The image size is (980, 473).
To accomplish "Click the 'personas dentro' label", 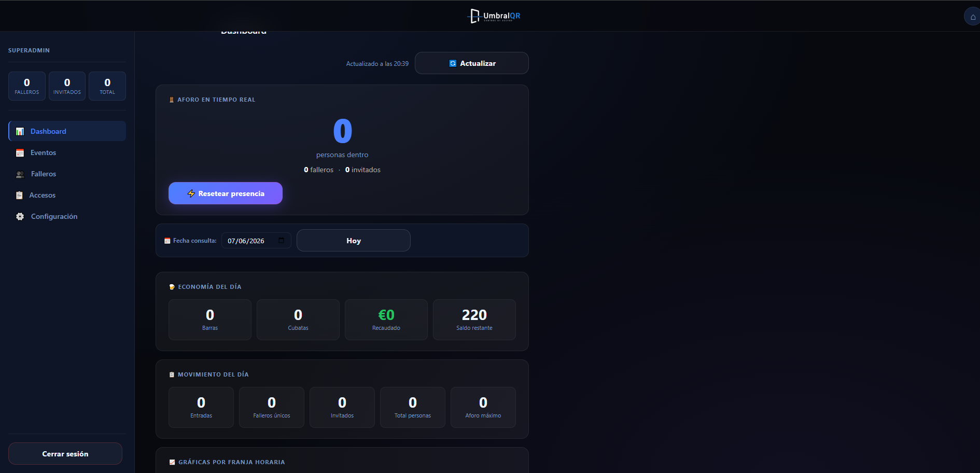I will (342, 155).
